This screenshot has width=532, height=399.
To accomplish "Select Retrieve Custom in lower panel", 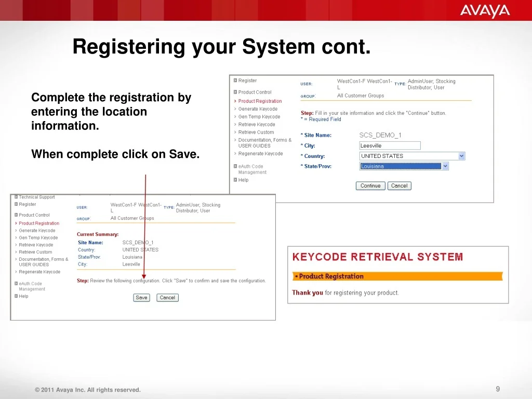I will coord(36,252).
